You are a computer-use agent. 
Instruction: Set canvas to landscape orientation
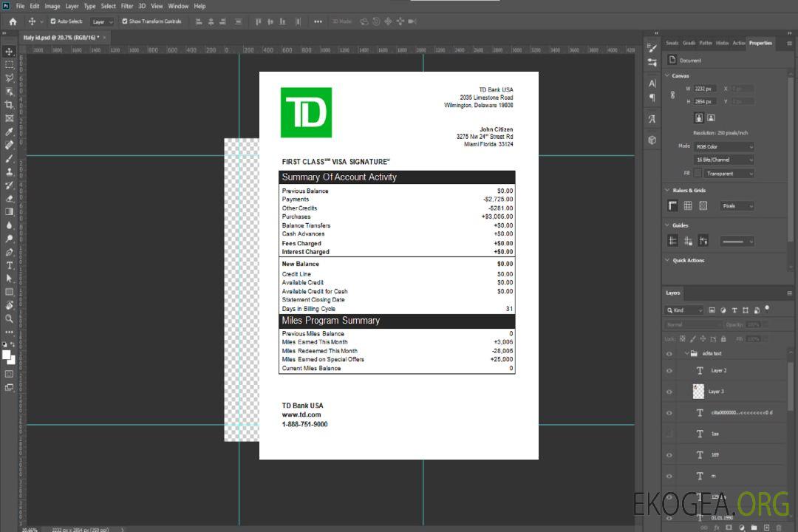click(711, 117)
